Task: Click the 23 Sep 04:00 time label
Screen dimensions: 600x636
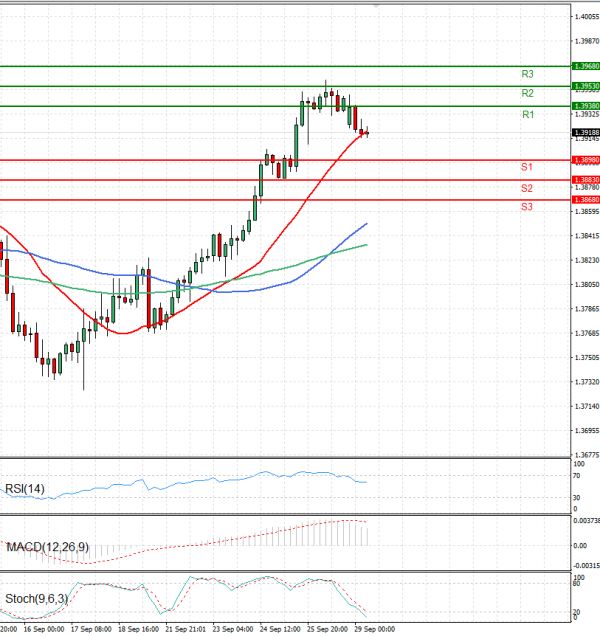Action: [233, 629]
